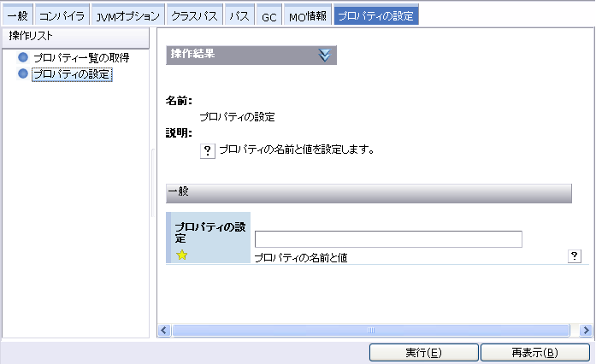Click the blue bullet icon beside プロパティの設定
Viewport: 596px width, 364px height.
(23, 74)
